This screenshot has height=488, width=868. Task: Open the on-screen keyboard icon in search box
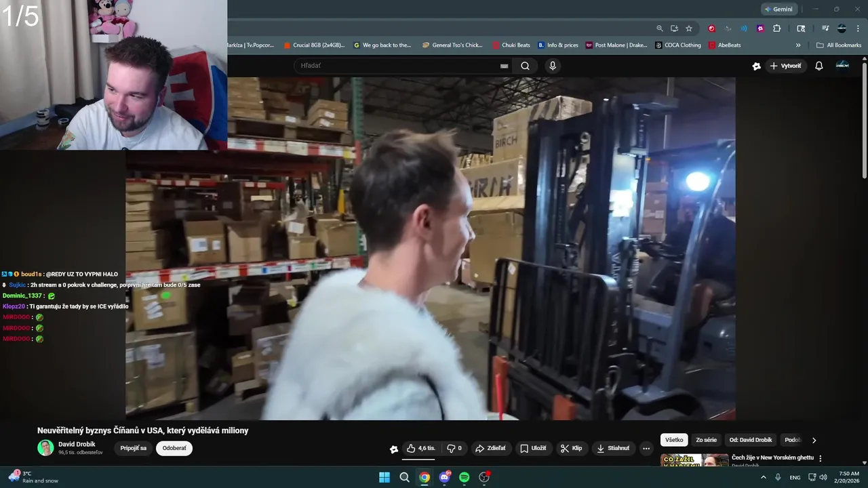(x=504, y=66)
